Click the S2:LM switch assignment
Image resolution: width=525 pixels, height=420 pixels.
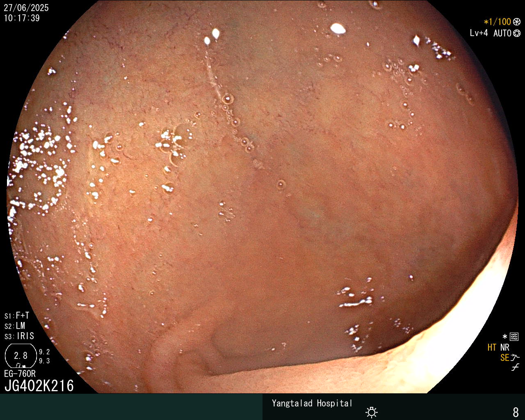point(15,326)
